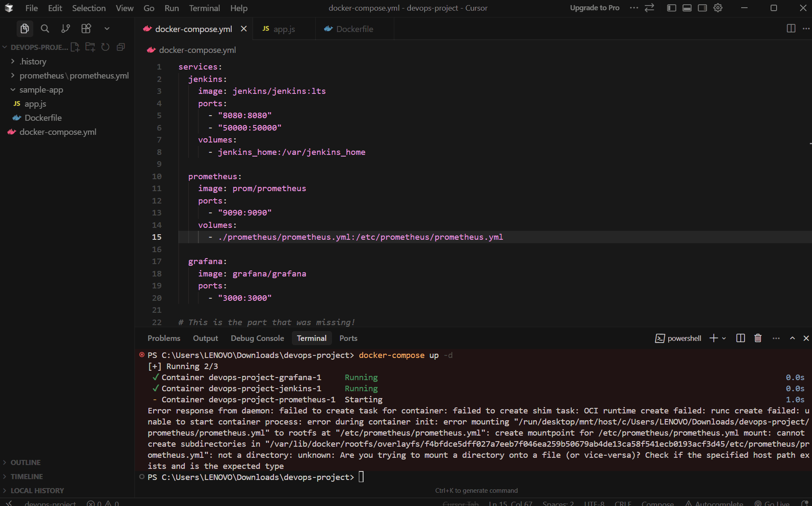Select Dockerfile in the file explorer
The image size is (812, 506).
pyautogui.click(x=43, y=118)
